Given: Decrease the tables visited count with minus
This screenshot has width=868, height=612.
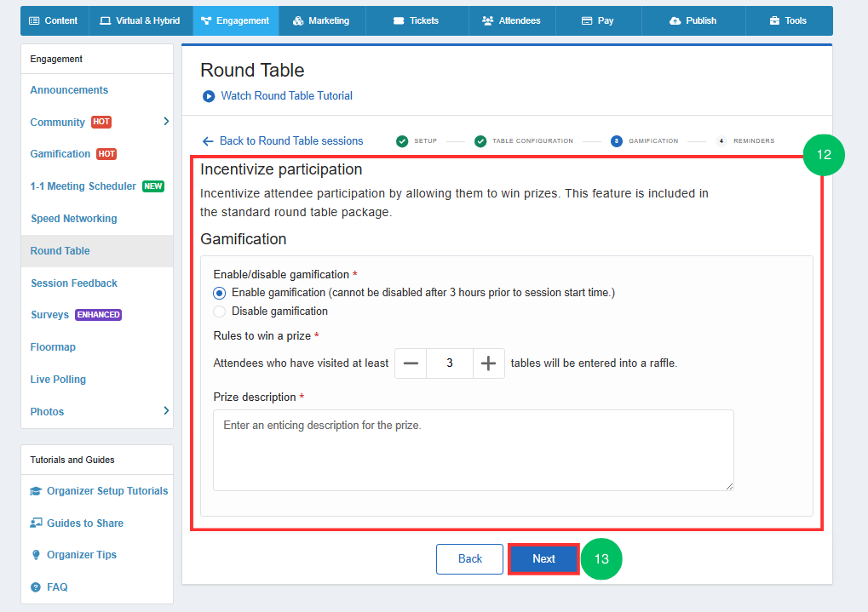Looking at the screenshot, I should pos(411,363).
